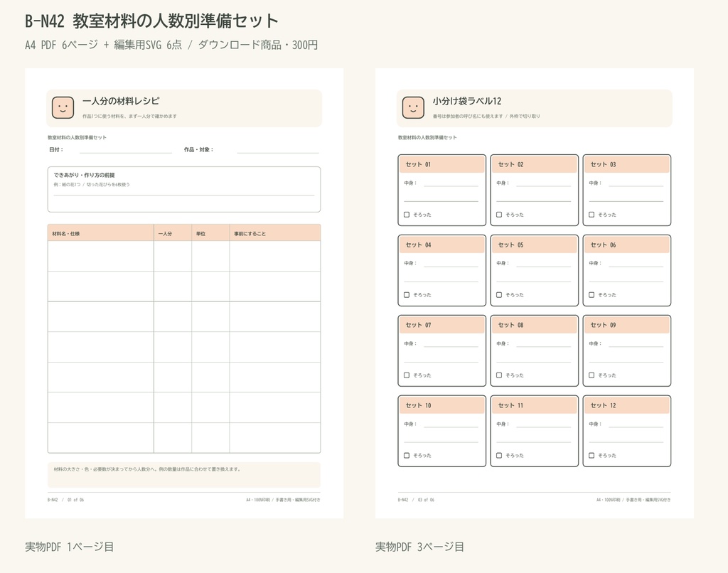
Task: Tick the そろった checkbox in セット 09
Action: 591,375
